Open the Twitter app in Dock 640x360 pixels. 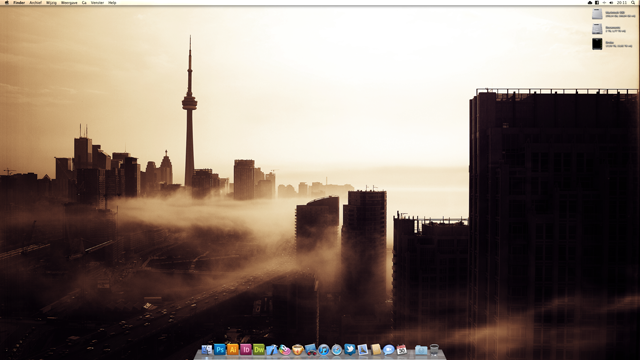pos(350,349)
